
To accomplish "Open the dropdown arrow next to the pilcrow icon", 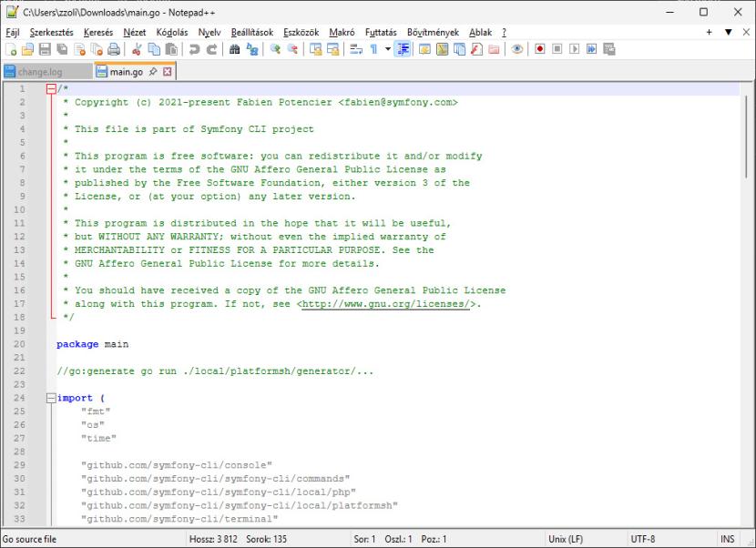I will pyautogui.click(x=387, y=49).
